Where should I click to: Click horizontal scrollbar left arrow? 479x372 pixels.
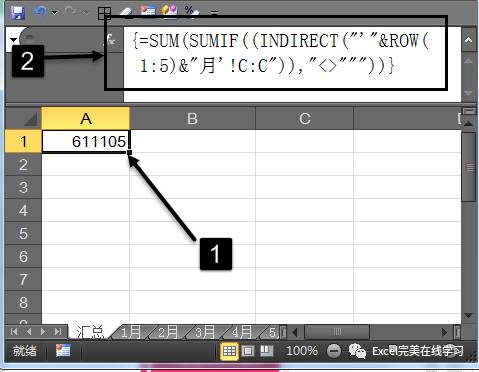(295, 332)
